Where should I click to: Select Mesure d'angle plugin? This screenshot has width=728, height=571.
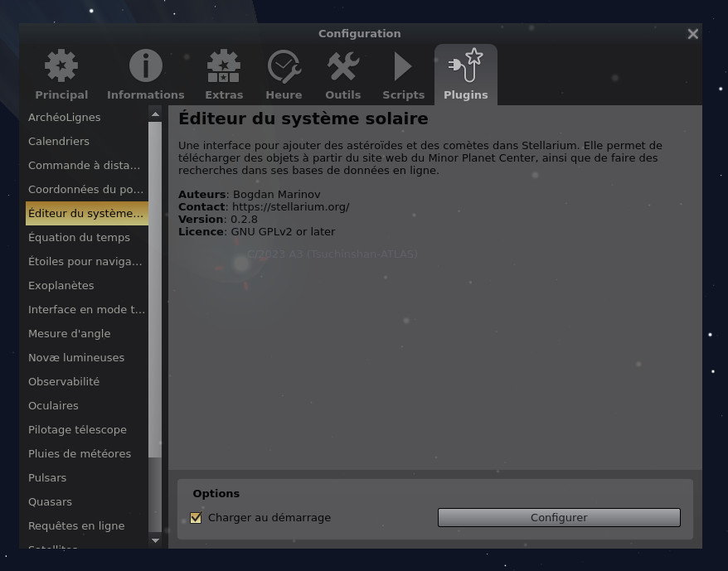pyautogui.click(x=87, y=334)
